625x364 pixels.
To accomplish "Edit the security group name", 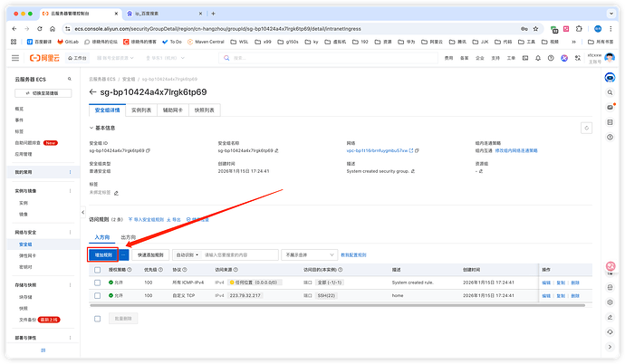I will (x=277, y=150).
